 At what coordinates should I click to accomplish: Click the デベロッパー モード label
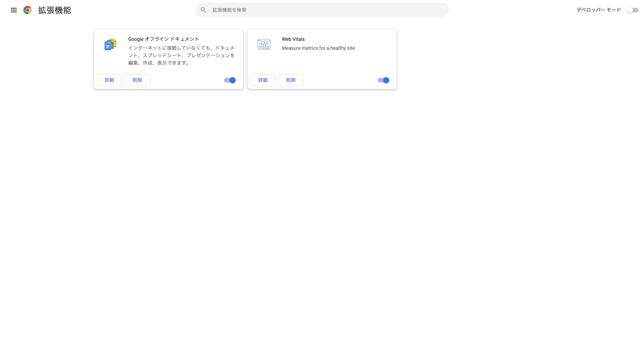(599, 10)
